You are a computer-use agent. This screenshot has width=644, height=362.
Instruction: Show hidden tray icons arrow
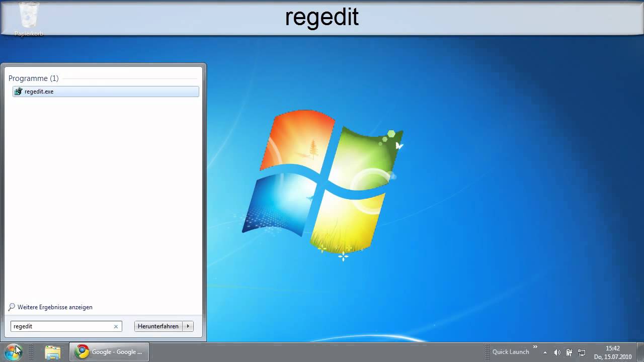coord(545,352)
